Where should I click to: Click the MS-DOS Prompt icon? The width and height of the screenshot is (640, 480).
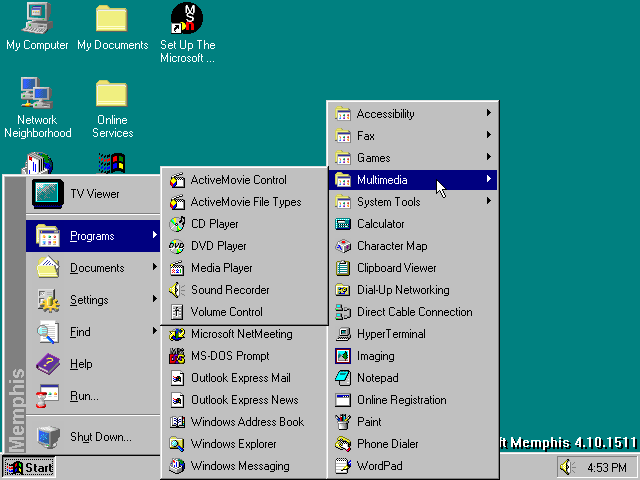[177, 356]
